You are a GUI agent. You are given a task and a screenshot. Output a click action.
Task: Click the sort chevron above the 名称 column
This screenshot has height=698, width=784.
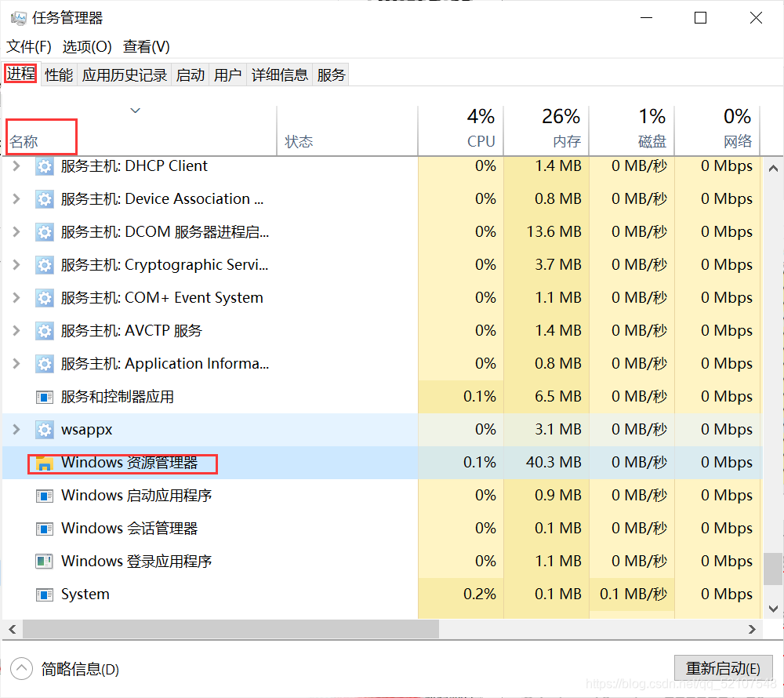[x=135, y=111]
